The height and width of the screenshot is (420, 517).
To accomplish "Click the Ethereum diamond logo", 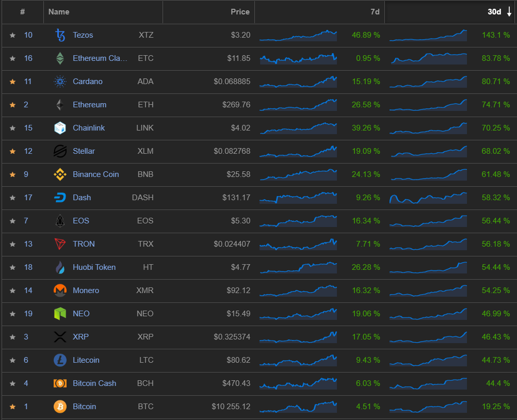I will (60, 105).
